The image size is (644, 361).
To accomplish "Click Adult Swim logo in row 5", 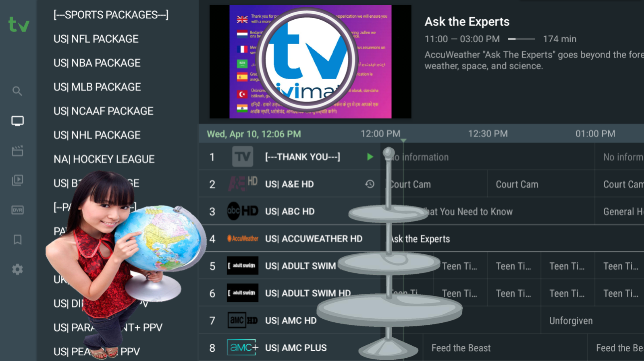I will tap(243, 266).
